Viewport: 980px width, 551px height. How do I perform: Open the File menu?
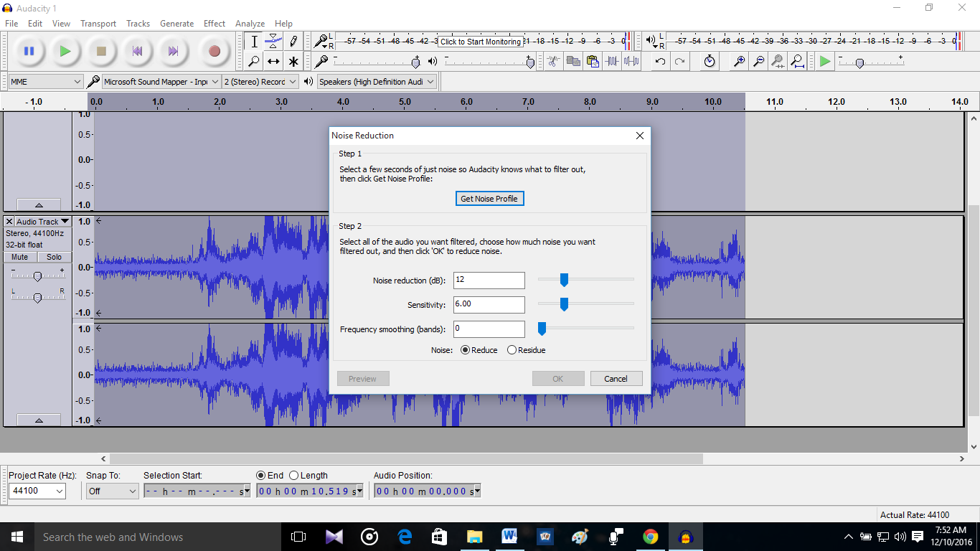pyautogui.click(x=11, y=23)
